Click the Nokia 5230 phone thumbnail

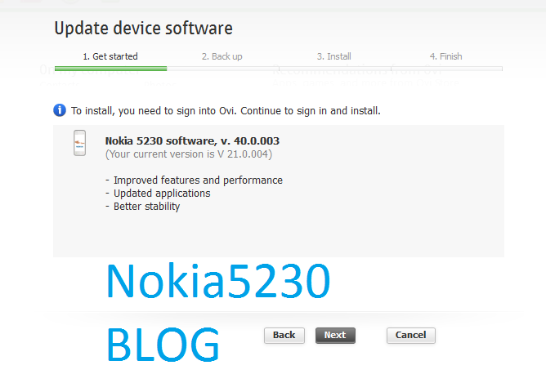80,143
